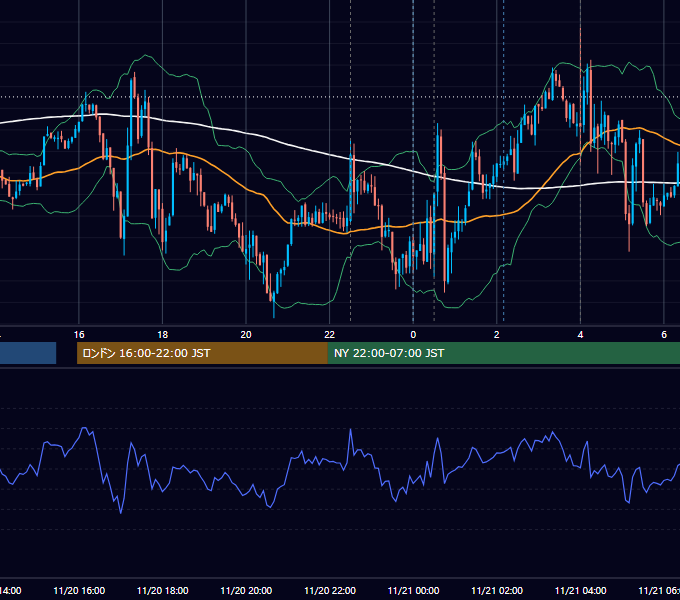Viewport: 680px width, 600px height.
Task: Click the hour label 6 on upper axis
Action: [x=664, y=335]
